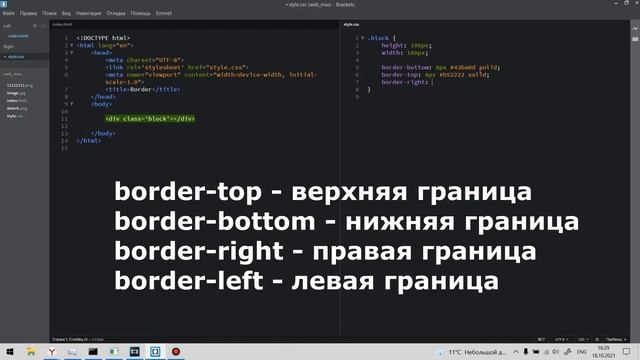Select index.html in Left working files
This screenshot has height=360, width=640.
(x=18, y=36)
